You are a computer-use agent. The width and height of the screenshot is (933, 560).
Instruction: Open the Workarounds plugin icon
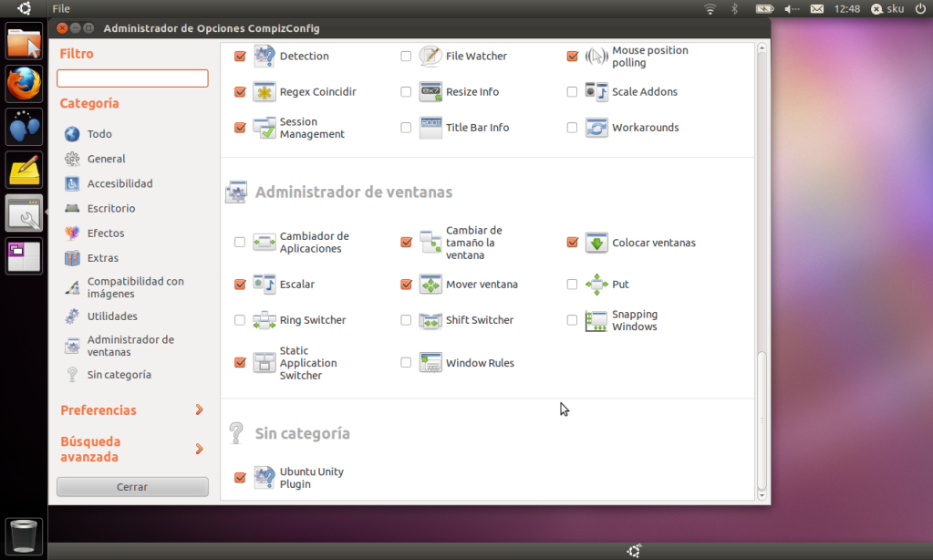(596, 128)
